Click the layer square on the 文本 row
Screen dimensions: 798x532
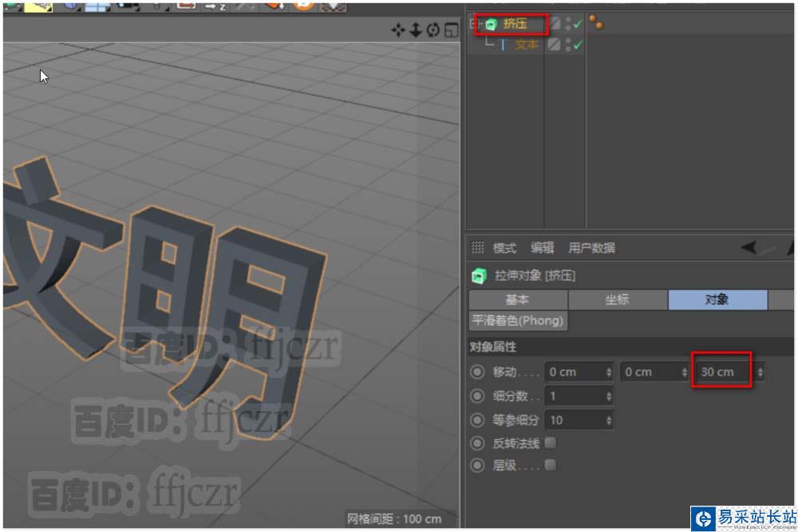[x=555, y=44]
